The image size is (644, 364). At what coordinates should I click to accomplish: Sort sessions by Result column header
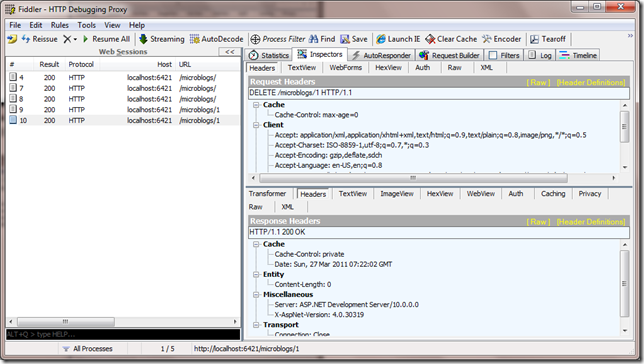[x=49, y=64]
